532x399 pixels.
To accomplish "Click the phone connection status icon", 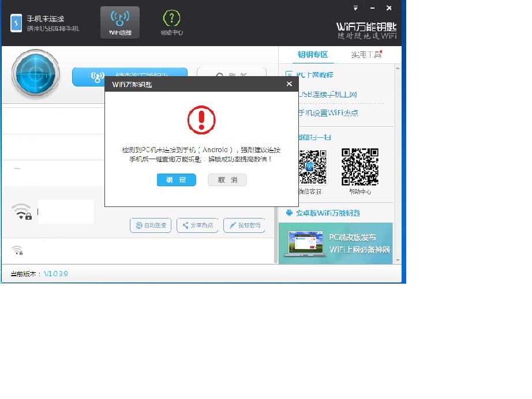I will [x=16, y=23].
